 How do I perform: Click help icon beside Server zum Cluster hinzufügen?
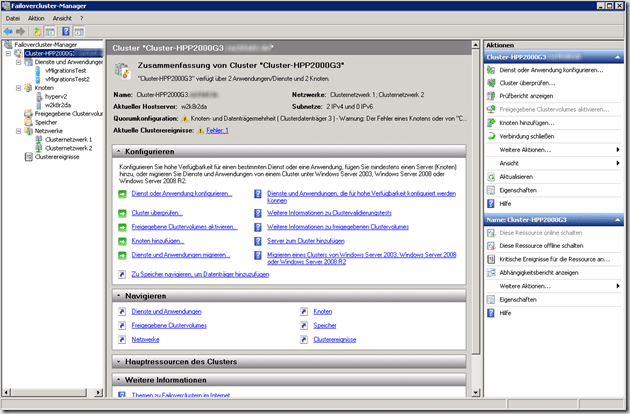point(258,241)
